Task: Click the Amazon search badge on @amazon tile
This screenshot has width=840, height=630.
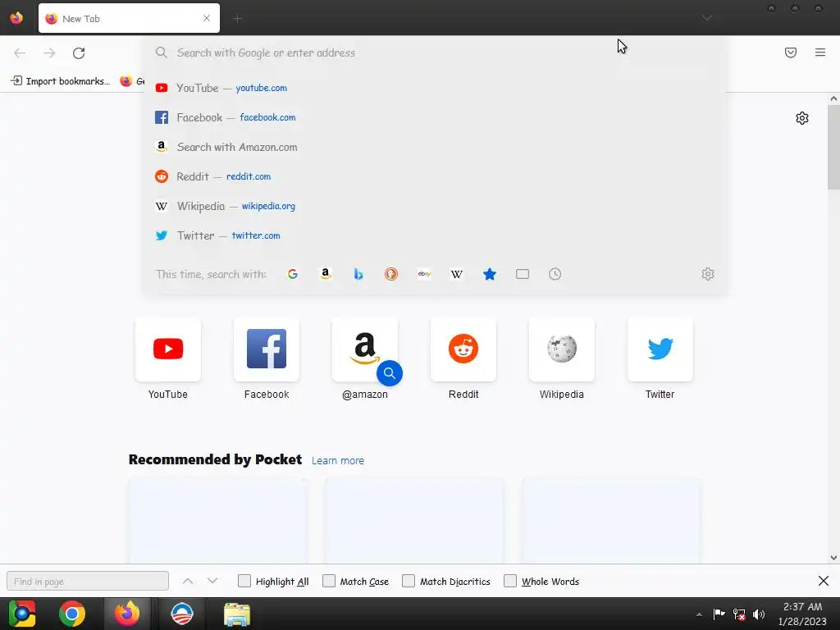Action: (390, 373)
